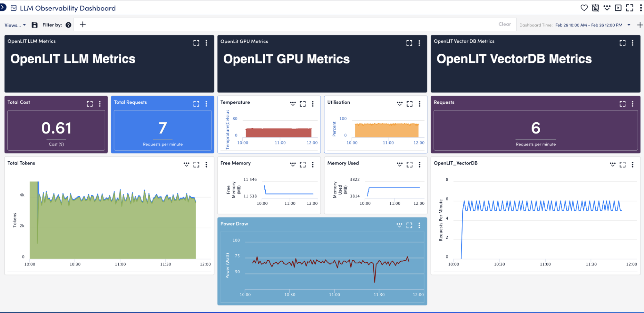Click the header three-dot chevron icon

click(607, 8)
